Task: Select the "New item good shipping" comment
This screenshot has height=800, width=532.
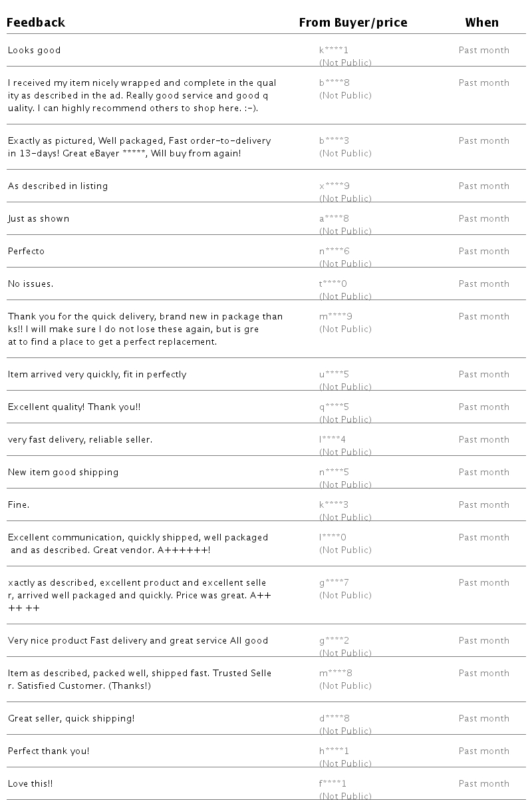Action: 63,472
